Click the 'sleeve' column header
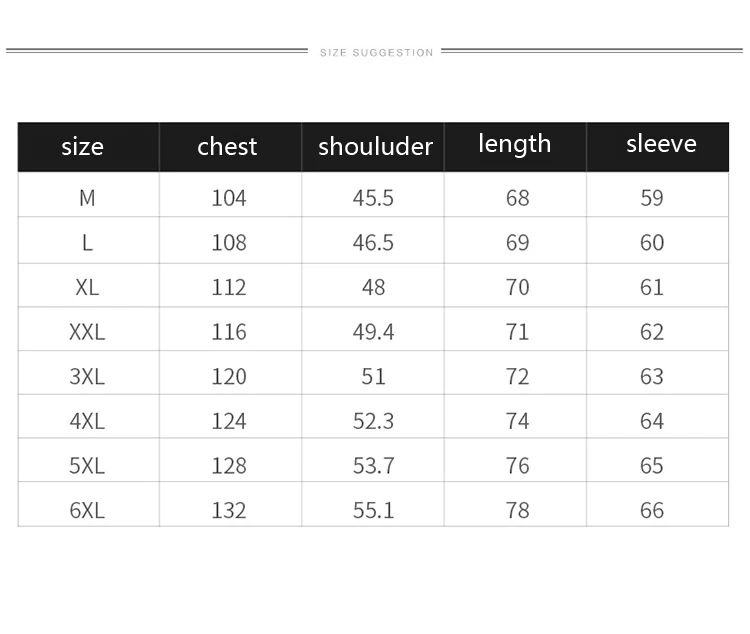 coord(661,144)
